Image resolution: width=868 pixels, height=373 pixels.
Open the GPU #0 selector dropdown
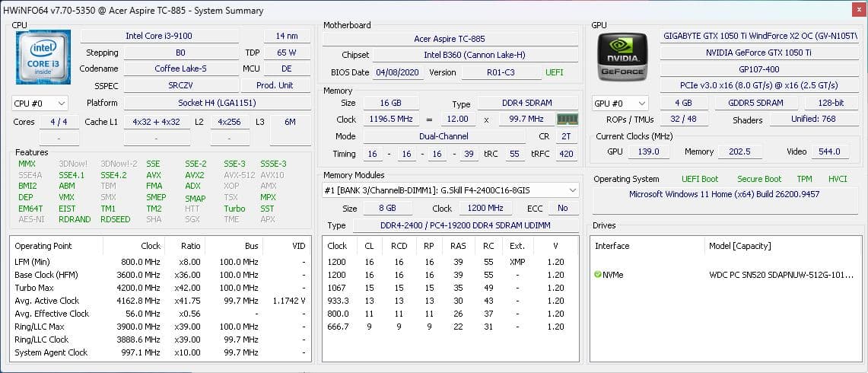click(x=620, y=103)
